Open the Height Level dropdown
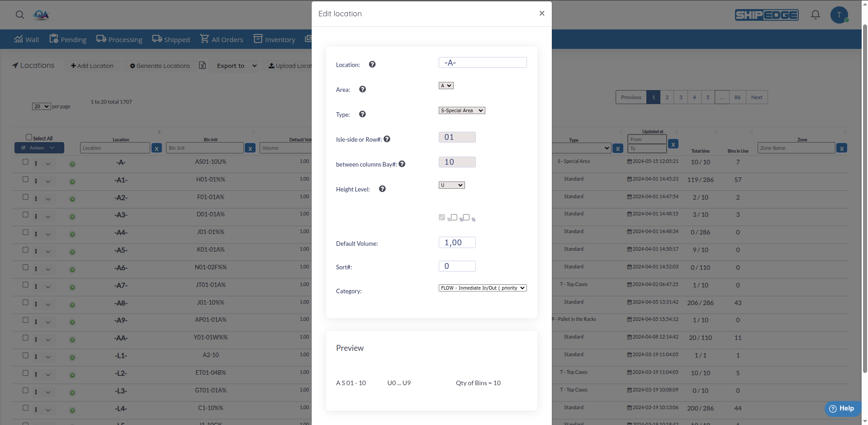868x425 pixels. (451, 185)
